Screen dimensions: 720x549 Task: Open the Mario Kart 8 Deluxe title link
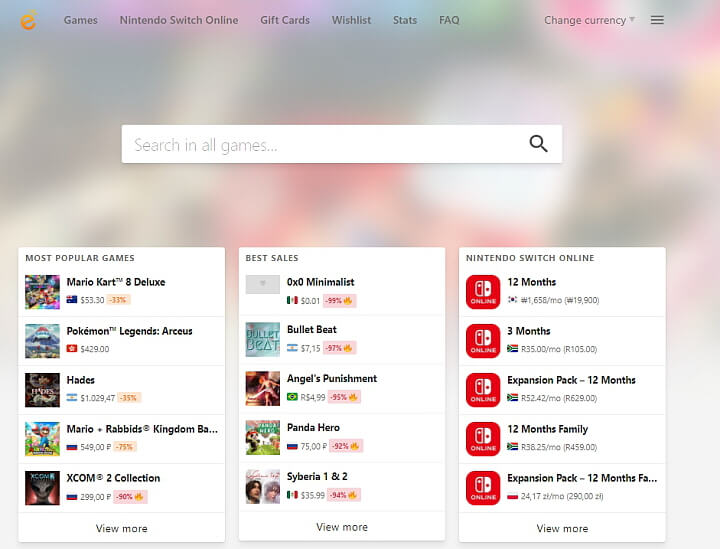click(x=116, y=282)
